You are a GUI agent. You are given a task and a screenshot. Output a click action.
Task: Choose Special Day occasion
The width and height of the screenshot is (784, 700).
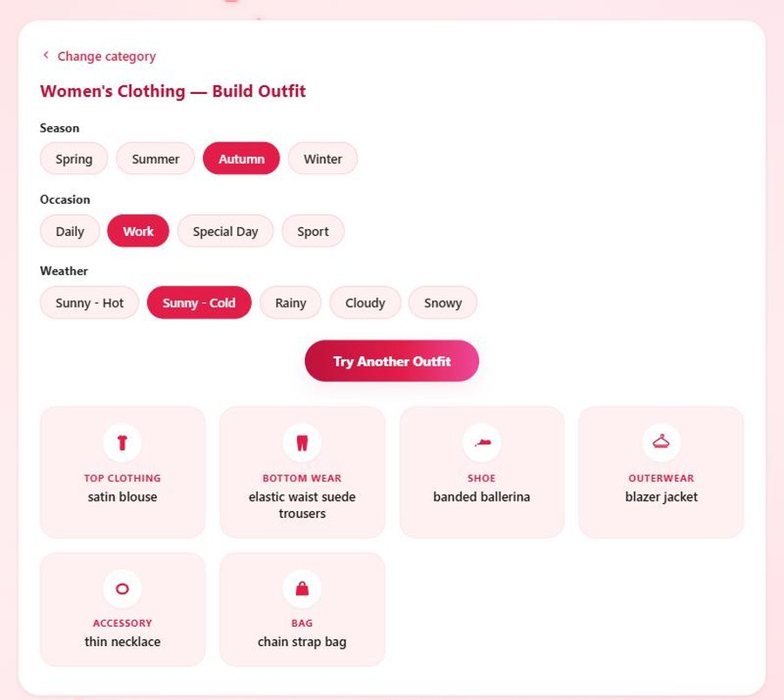point(226,232)
